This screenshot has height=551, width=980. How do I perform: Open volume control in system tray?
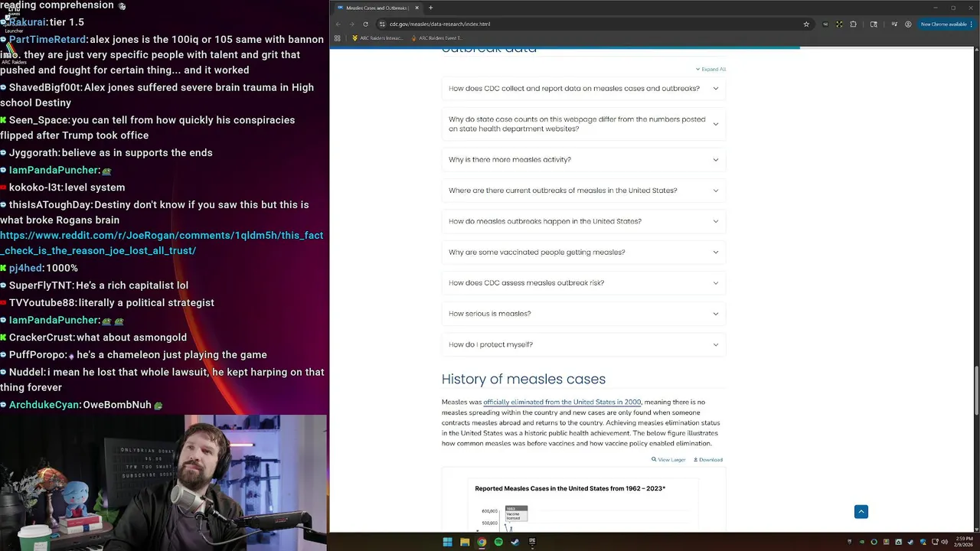pyautogui.click(x=944, y=542)
